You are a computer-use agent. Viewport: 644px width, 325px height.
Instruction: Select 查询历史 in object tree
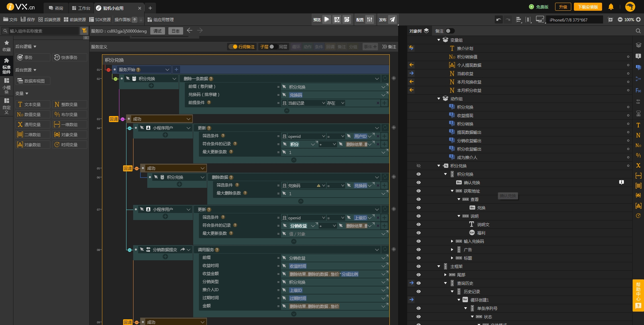(465, 283)
